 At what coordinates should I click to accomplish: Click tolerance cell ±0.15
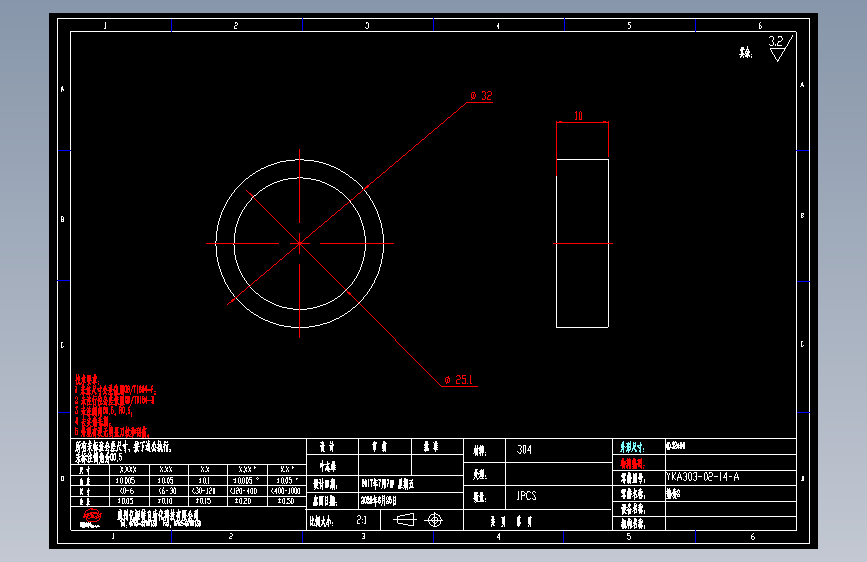point(203,501)
